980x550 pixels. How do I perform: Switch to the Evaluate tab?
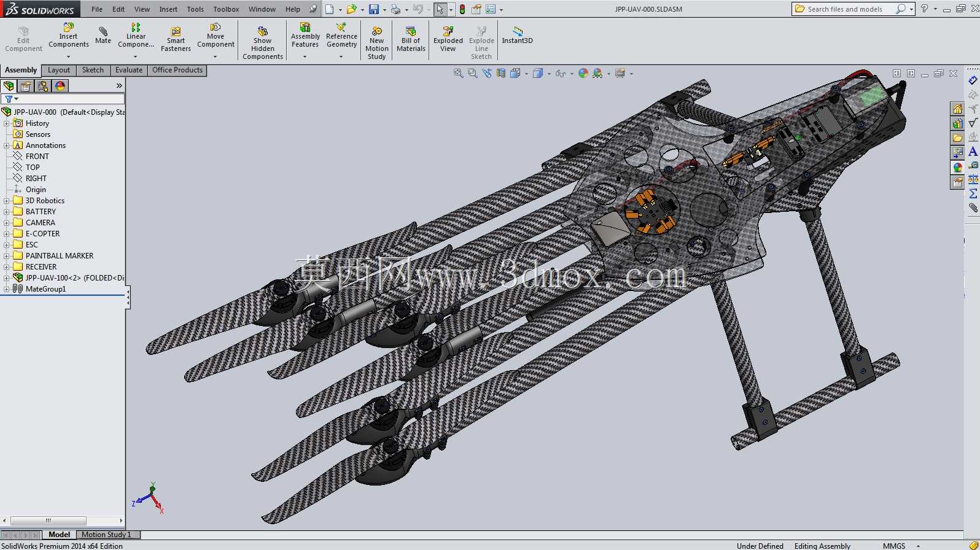point(129,70)
